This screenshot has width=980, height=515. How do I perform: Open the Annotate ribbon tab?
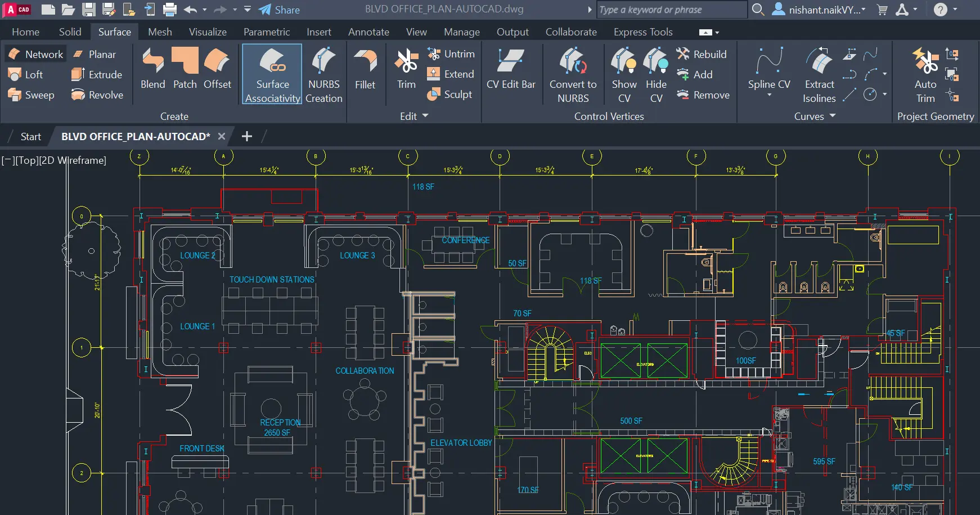pos(368,32)
